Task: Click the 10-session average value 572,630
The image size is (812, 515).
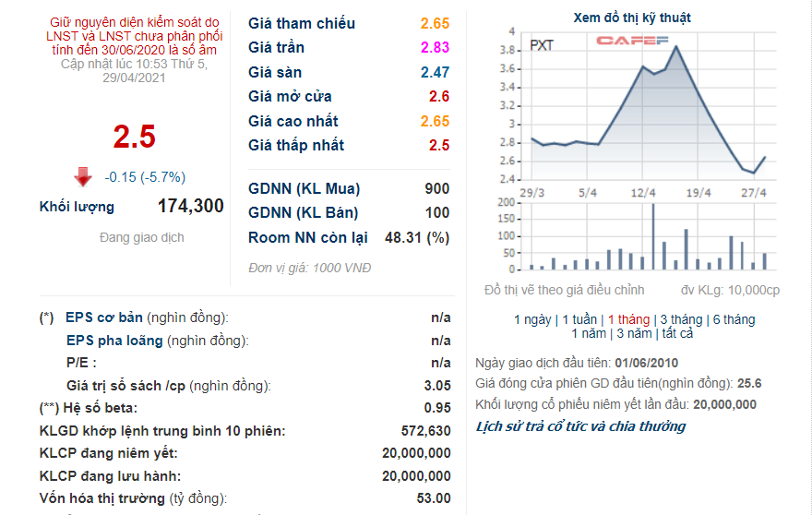Action: pyautogui.click(x=425, y=431)
